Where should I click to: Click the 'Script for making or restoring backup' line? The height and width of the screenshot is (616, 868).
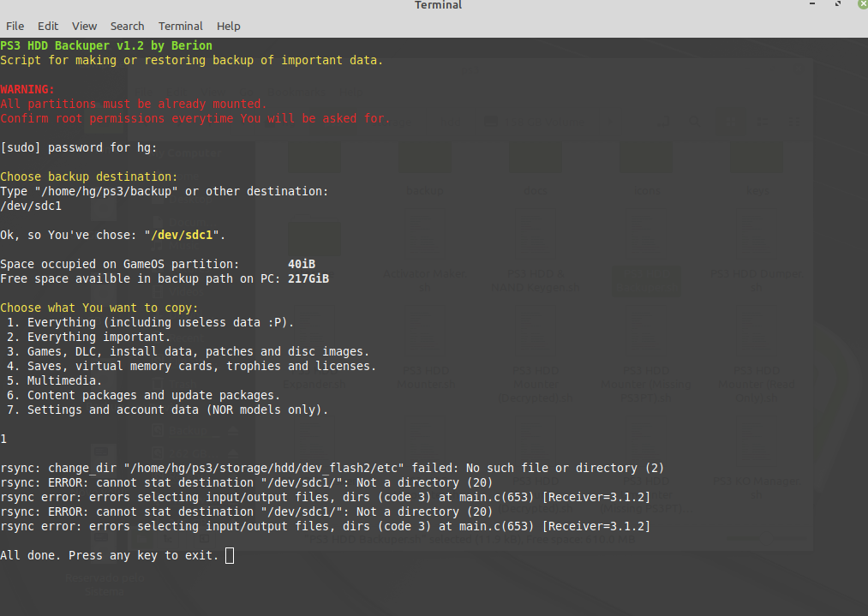coord(192,60)
